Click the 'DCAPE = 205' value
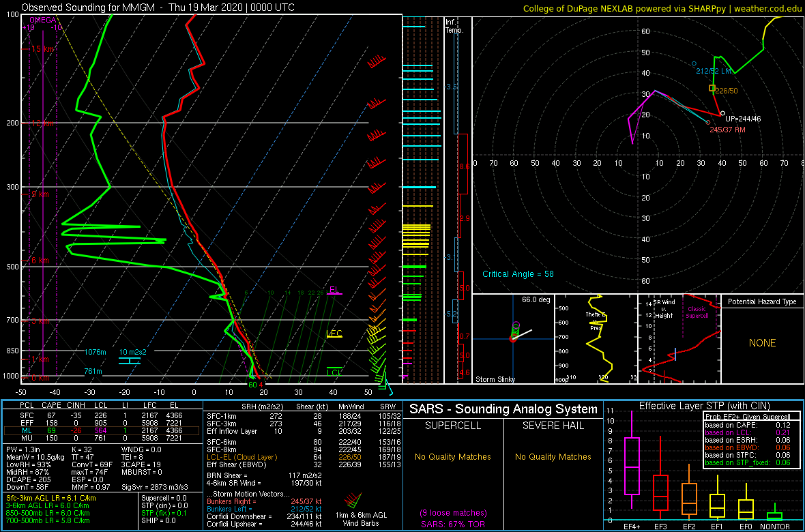Image resolution: width=805 pixels, height=532 pixels. coord(28,479)
